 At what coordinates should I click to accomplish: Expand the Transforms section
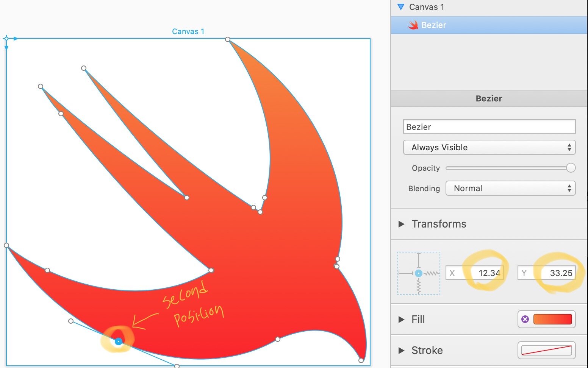[x=401, y=224]
